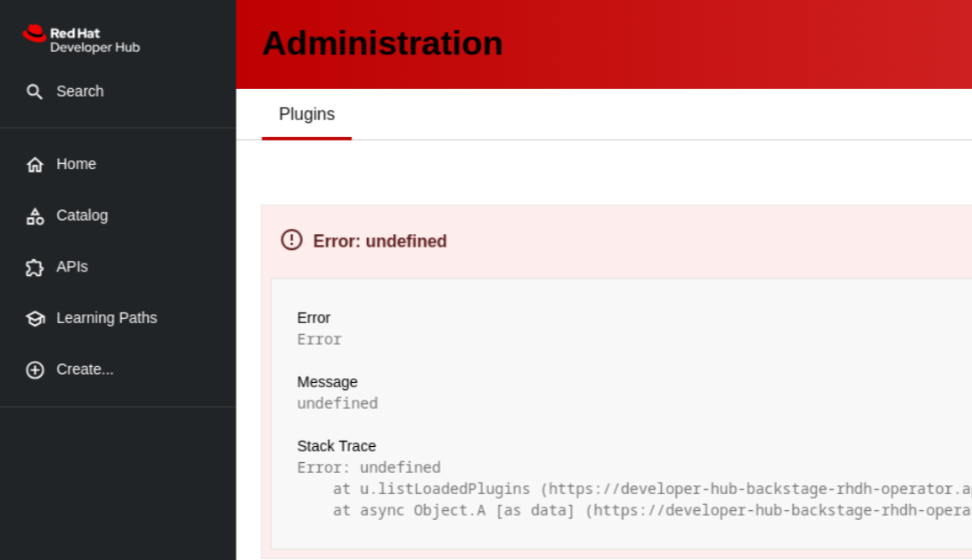This screenshot has width=972, height=560.
Task: Open Search from the sidebar label
Action: pos(79,92)
